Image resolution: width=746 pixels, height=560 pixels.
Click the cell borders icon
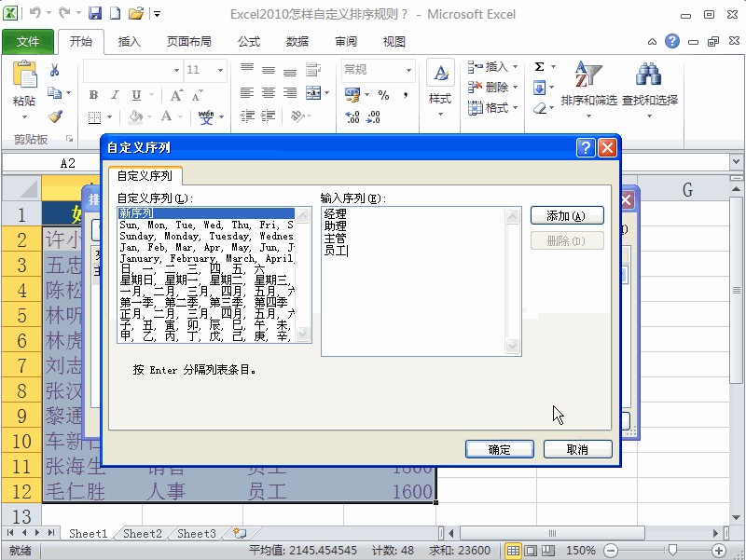click(95, 117)
